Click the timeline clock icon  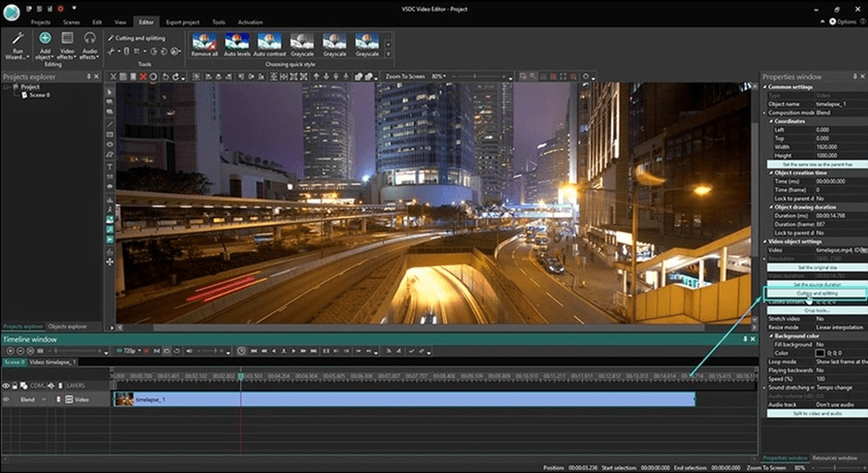click(x=241, y=351)
